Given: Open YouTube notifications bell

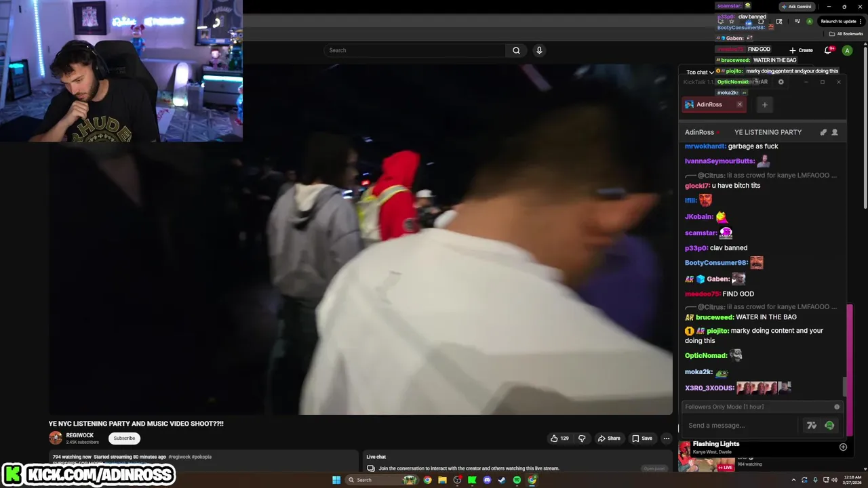Looking at the screenshot, I should (828, 50).
